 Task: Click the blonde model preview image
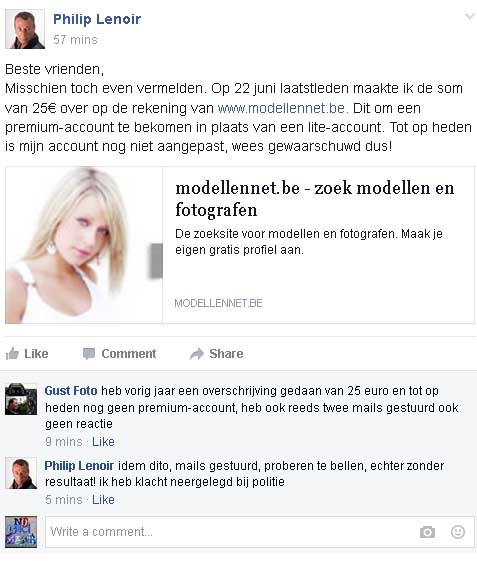point(84,245)
